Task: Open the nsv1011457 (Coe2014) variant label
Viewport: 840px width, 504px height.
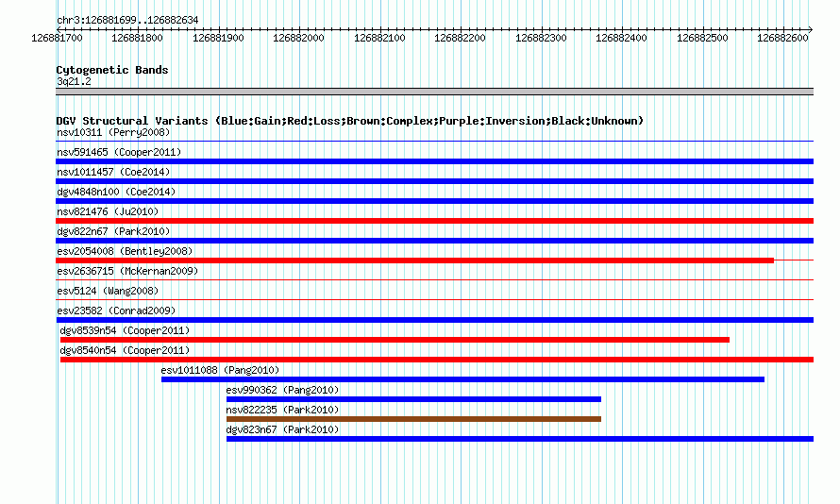Action: [113, 172]
